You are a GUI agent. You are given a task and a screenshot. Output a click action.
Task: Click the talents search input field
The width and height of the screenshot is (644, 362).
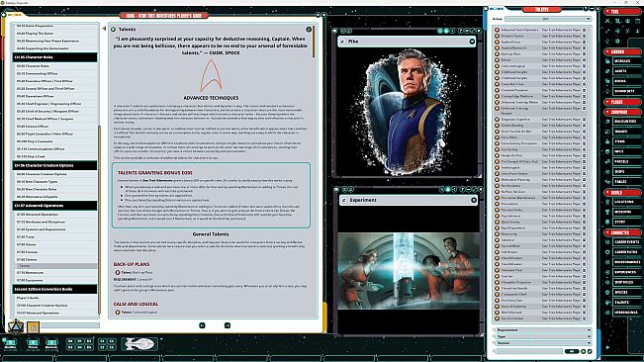pos(529,351)
